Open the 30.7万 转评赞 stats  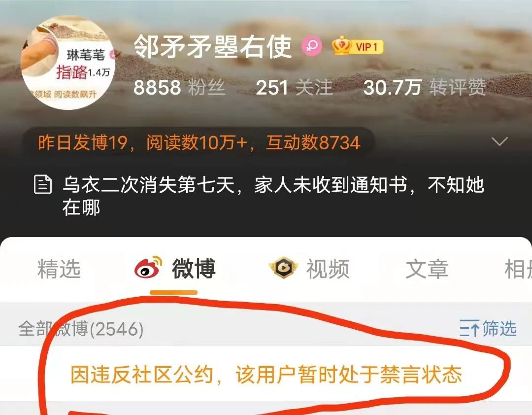point(425,87)
